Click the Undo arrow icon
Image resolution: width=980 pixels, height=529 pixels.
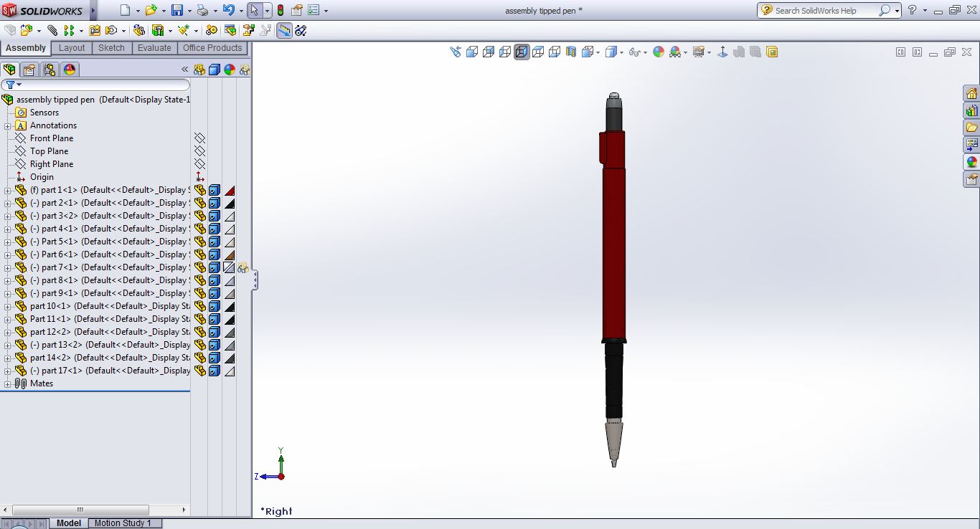click(x=228, y=10)
